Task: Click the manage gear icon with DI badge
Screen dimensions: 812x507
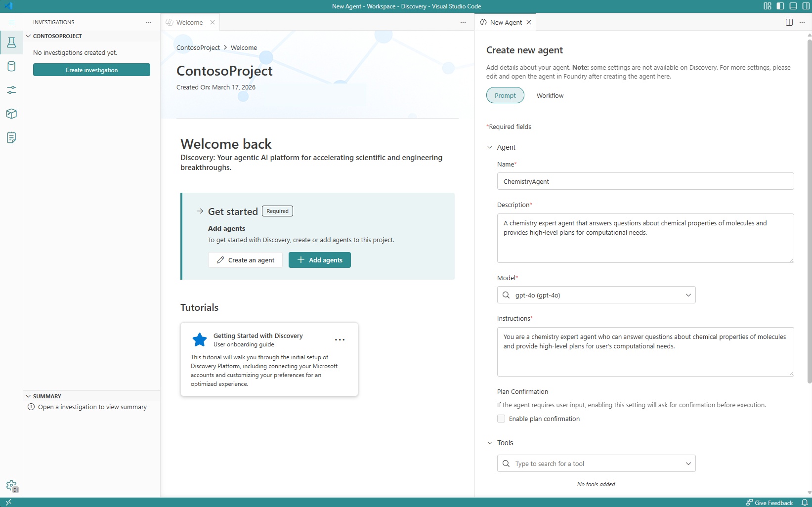Action: tap(11, 486)
